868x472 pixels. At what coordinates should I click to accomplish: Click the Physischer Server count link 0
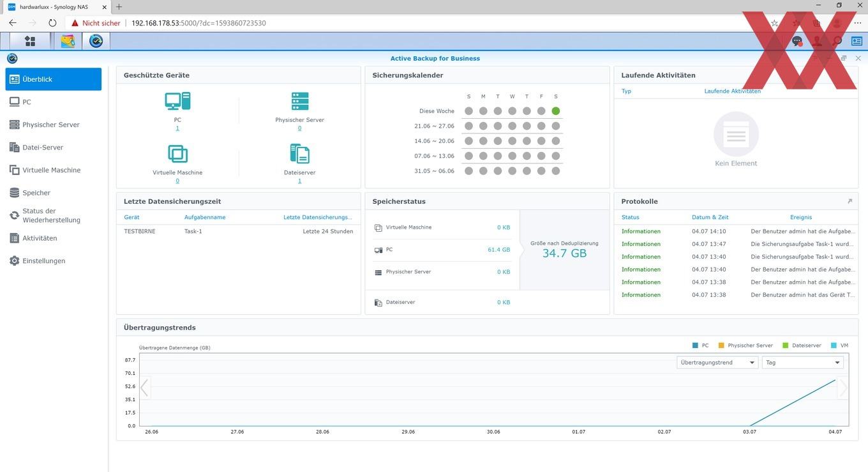pyautogui.click(x=300, y=128)
